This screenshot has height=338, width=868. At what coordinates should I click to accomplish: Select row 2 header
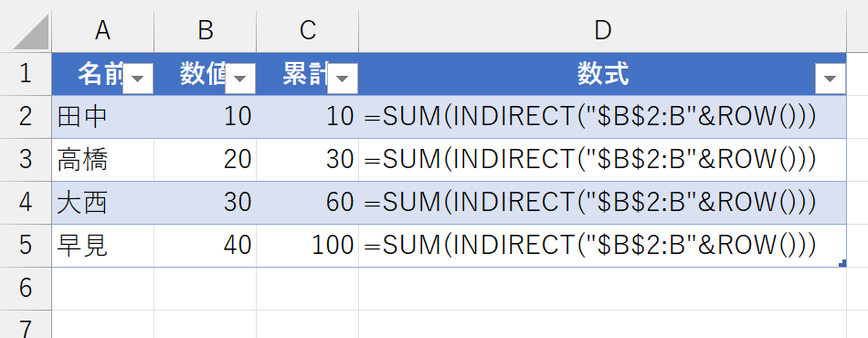tap(26, 117)
